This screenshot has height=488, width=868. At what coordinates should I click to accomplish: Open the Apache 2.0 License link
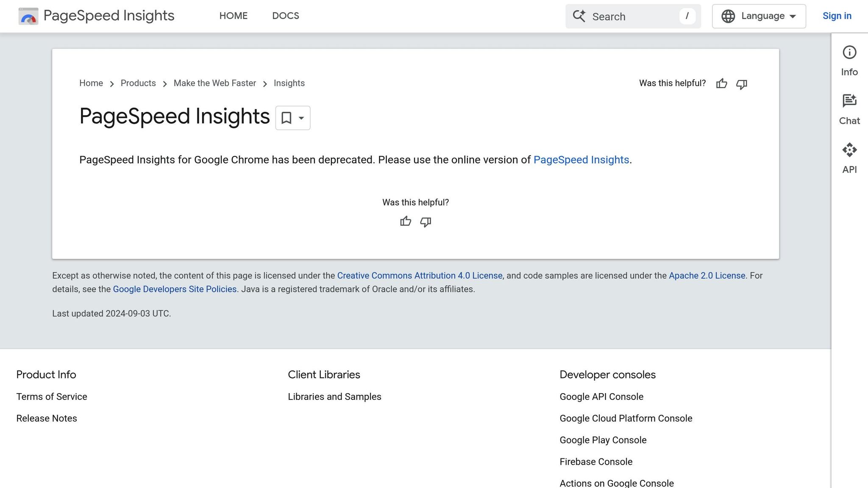point(707,275)
